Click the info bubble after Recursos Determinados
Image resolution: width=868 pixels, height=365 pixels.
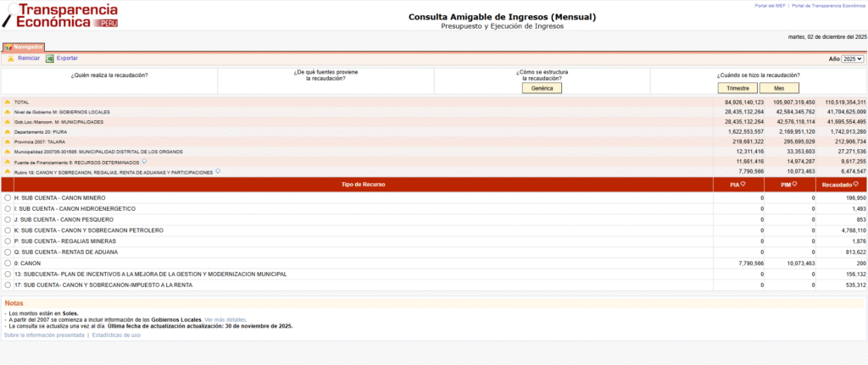145,161
